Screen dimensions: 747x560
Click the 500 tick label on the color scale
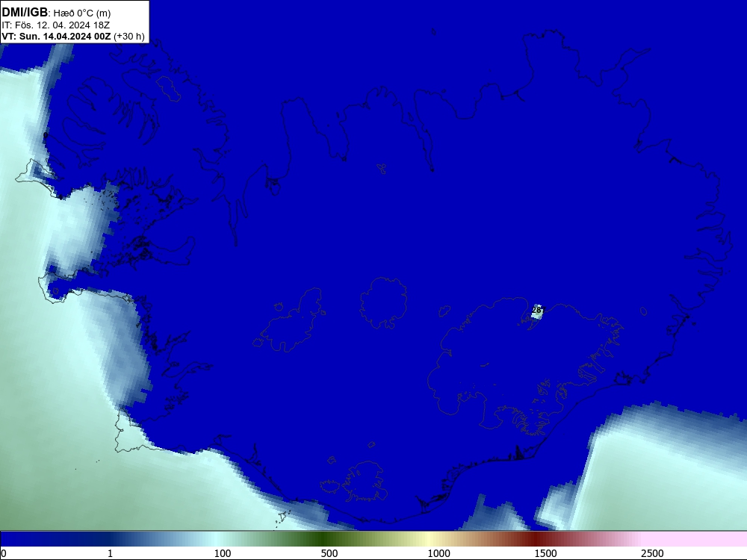pos(329,553)
